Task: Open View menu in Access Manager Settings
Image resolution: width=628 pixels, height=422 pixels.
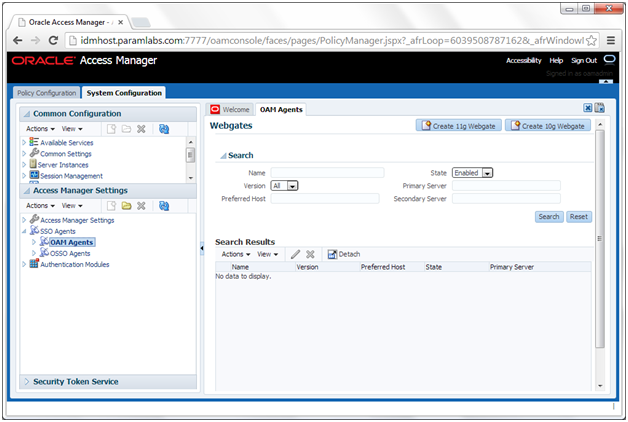Action: [x=72, y=206]
